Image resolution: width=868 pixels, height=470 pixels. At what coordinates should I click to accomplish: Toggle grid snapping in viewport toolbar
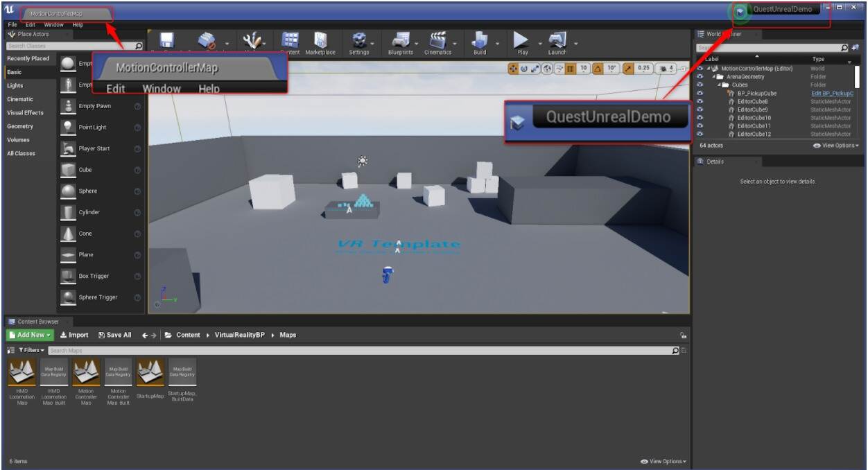(571, 69)
